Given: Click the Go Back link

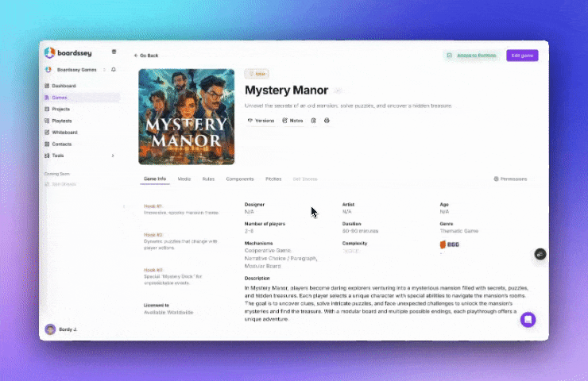Looking at the screenshot, I should click(x=146, y=56).
